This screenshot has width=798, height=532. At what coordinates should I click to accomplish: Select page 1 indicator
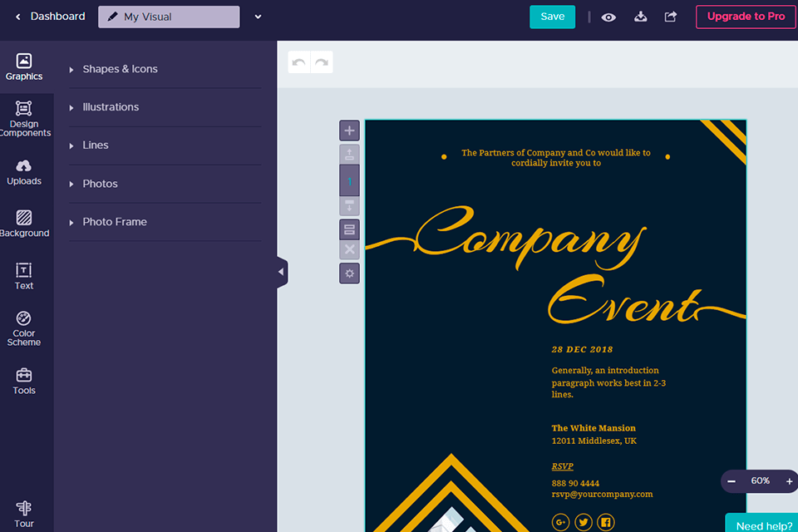click(349, 180)
